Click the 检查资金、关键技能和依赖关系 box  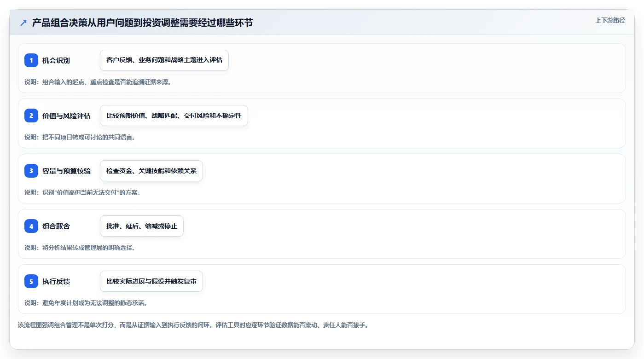tap(151, 171)
